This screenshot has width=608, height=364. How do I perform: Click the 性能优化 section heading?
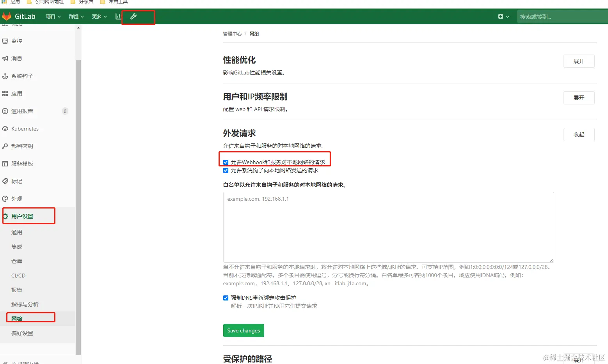coord(239,60)
